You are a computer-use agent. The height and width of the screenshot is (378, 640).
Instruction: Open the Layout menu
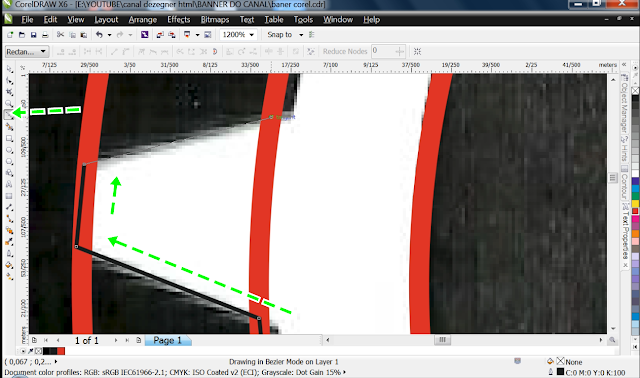pos(106,20)
